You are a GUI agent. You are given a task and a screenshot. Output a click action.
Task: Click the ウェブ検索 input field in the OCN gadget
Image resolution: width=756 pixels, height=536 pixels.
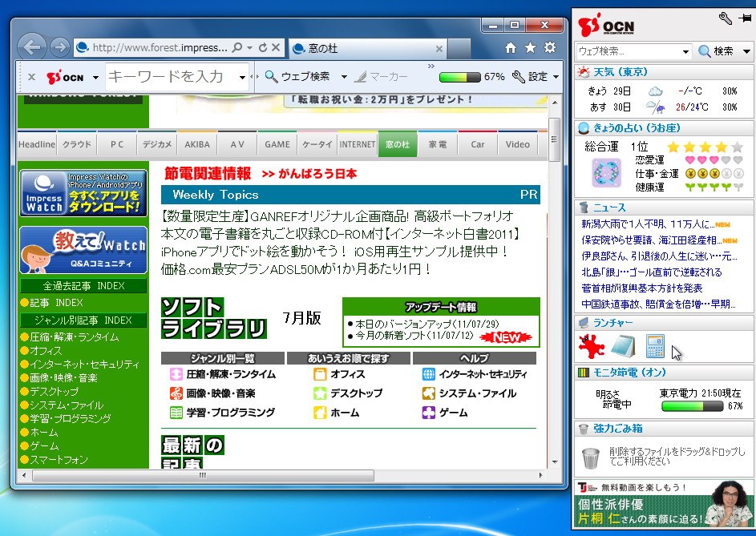pyautogui.click(x=629, y=50)
